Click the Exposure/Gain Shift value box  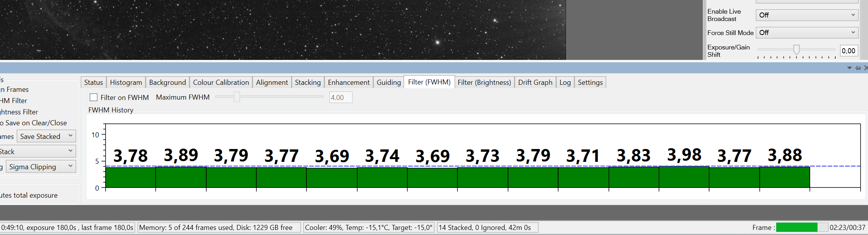(849, 51)
